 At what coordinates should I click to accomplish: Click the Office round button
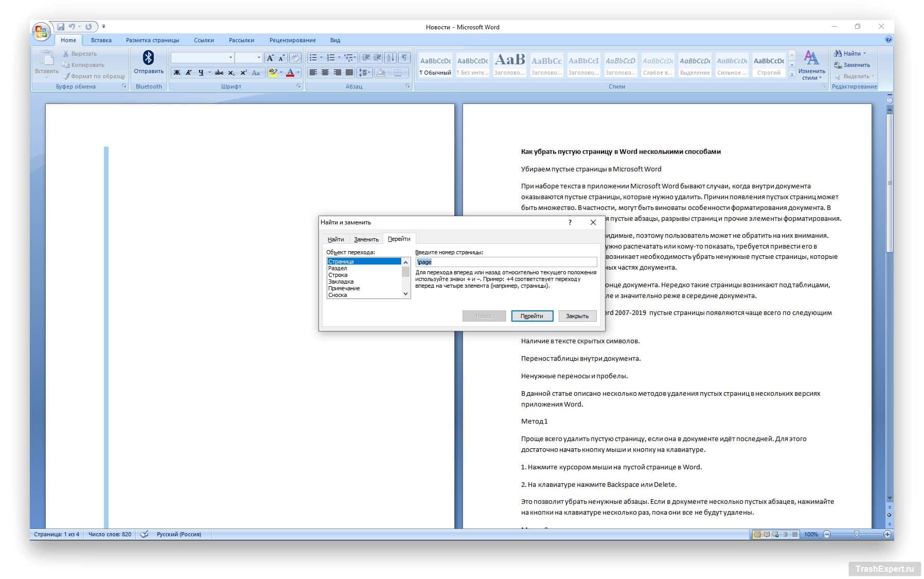pos(41,32)
